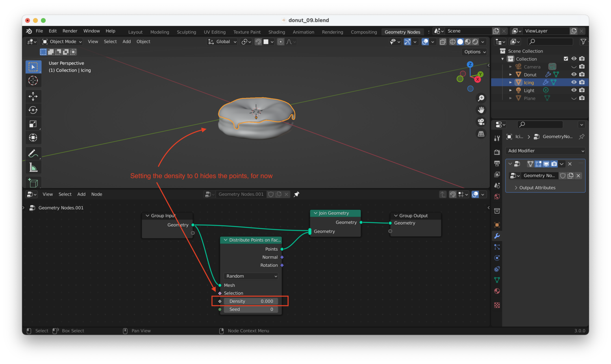Switch to the Shading workspace tab
This screenshot has height=364, width=611.
click(x=276, y=32)
